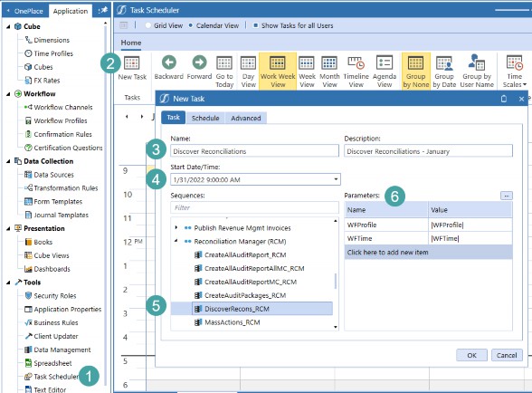
Task: Confirm the new task with OK
Action: [471, 355]
